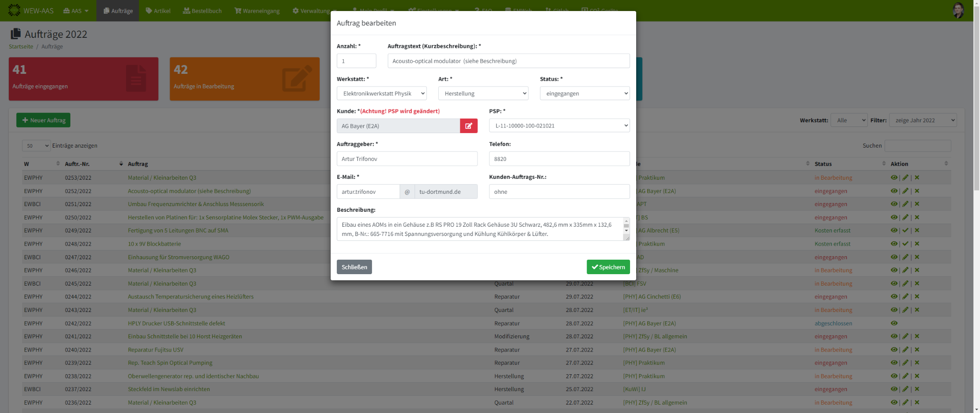Show details of order 0236/2022 eye icon
This screenshot has width=980, height=413.
click(x=894, y=402)
